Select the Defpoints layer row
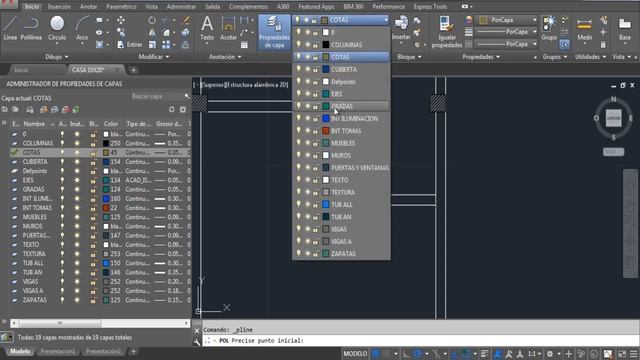The image size is (640, 360). [x=100, y=171]
